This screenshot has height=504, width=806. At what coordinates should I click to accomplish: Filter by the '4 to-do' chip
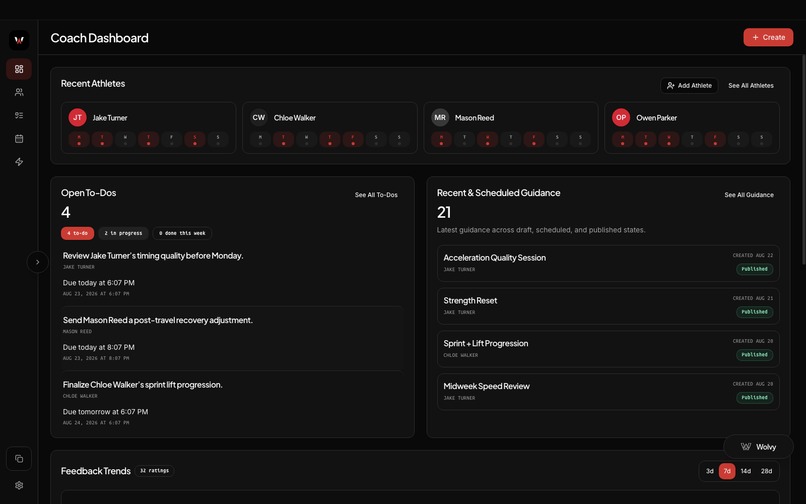[78, 233]
